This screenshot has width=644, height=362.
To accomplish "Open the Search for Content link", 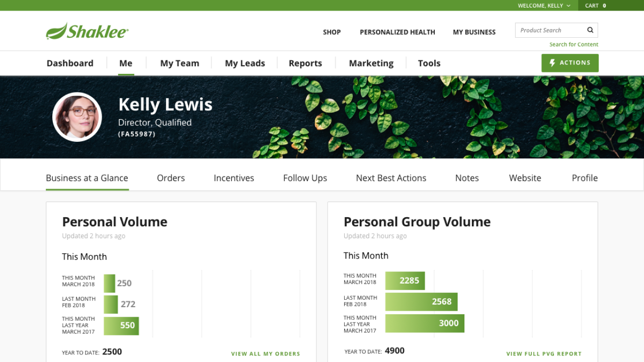I will click(574, 44).
